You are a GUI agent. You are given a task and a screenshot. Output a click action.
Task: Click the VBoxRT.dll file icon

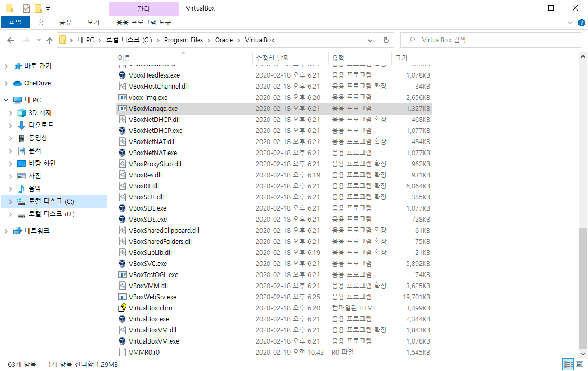click(x=122, y=186)
